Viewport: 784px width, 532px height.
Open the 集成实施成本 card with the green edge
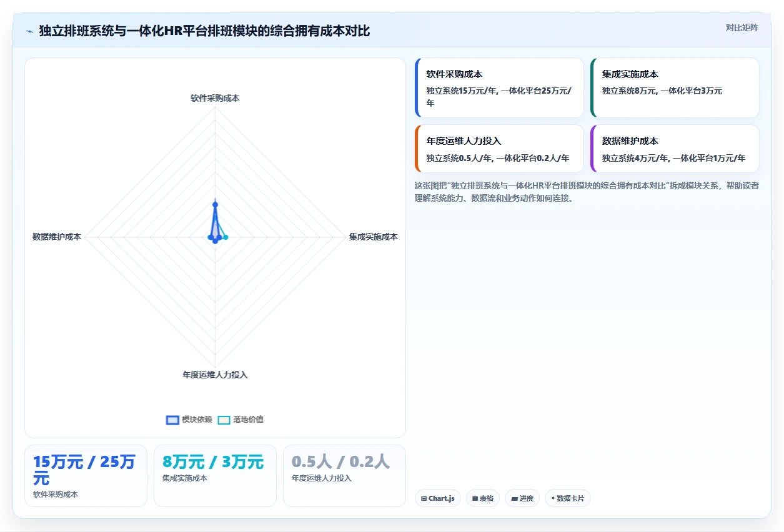click(x=675, y=88)
